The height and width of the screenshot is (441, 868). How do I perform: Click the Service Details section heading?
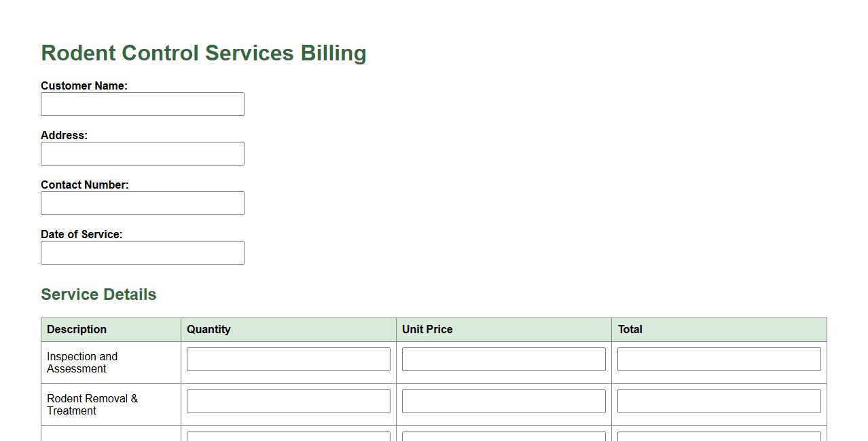coord(98,294)
